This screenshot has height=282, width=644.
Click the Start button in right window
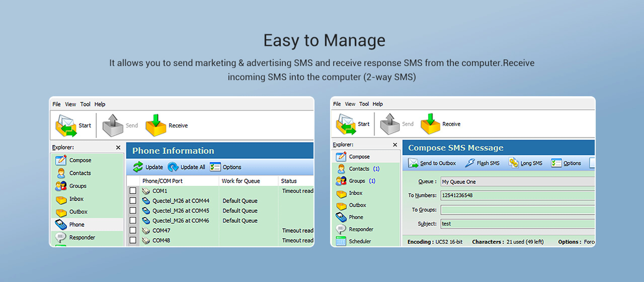click(x=363, y=124)
